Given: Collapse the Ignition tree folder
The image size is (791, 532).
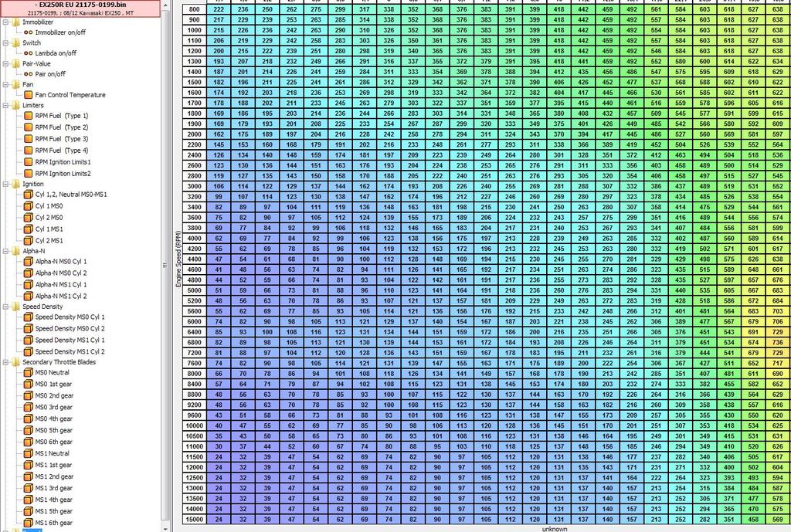Looking at the screenshot, I should pyautogui.click(x=5, y=184).
